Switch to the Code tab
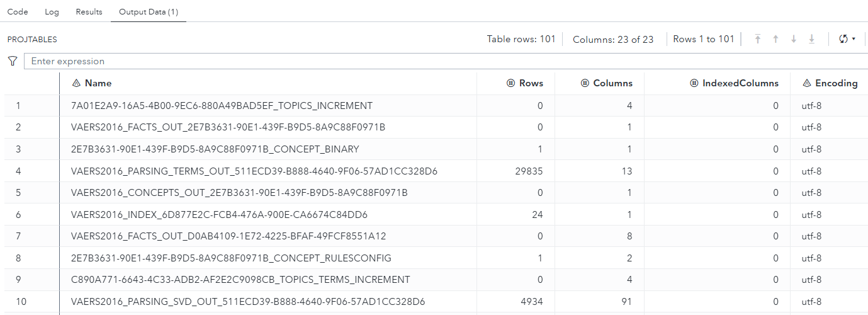868x315 pixels. point(18,12)
